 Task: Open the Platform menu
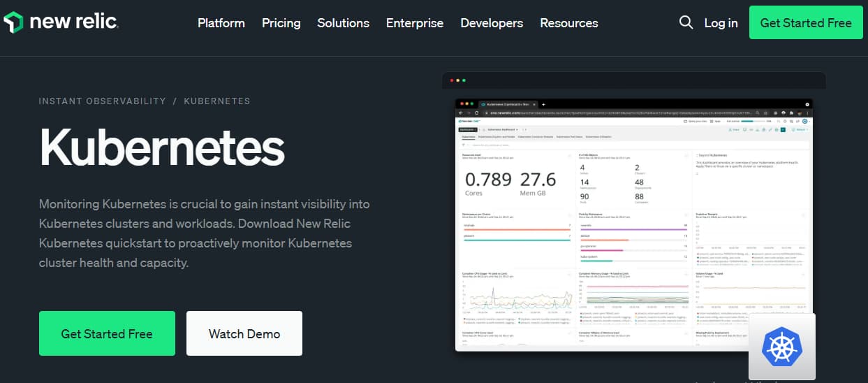(221, 23)
